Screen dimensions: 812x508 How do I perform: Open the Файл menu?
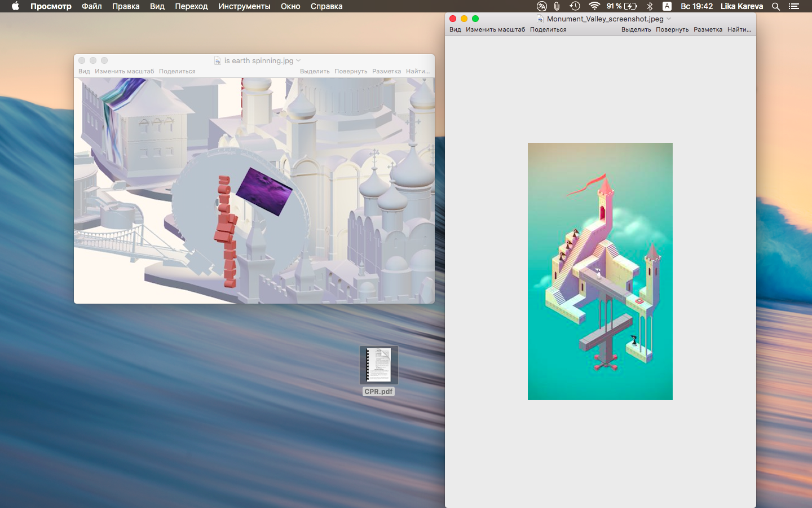(x=92, y=6)
